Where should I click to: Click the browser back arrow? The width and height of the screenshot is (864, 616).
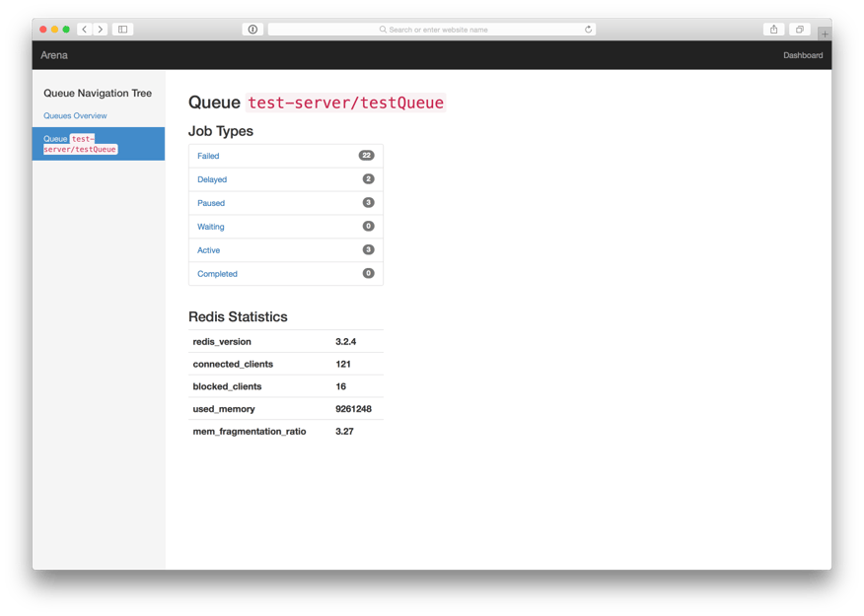pos(86,29)
